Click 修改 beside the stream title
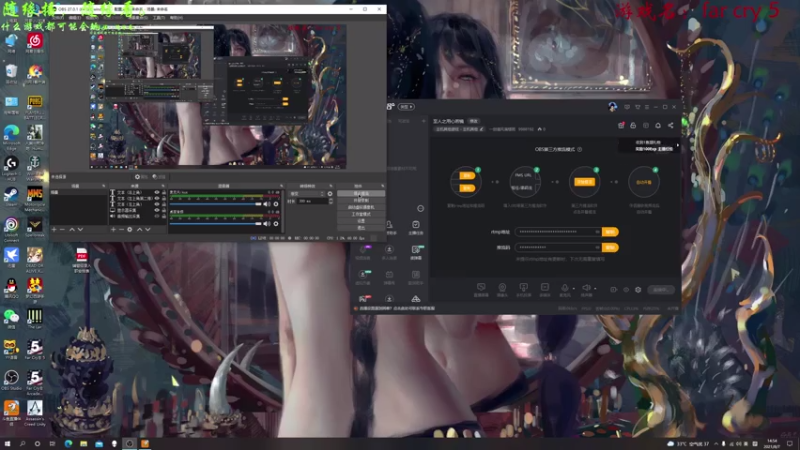Viewport: 800px width, 450px height. tap(474, 121)
